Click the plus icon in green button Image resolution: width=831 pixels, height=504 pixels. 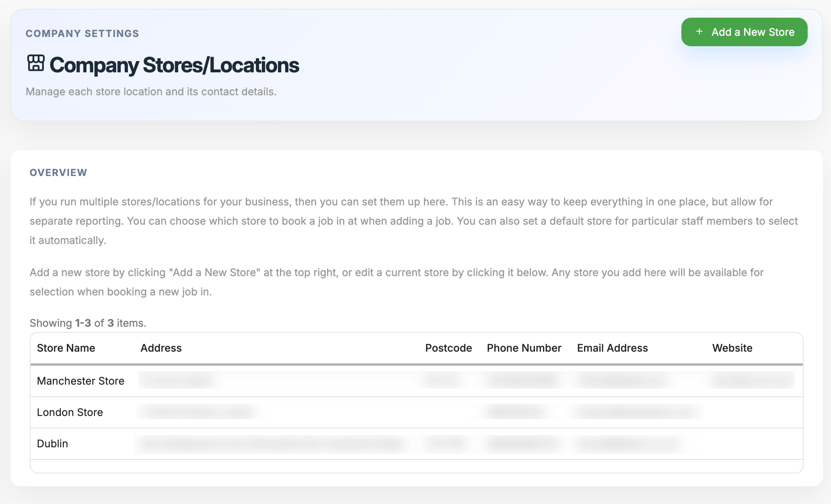699,31
